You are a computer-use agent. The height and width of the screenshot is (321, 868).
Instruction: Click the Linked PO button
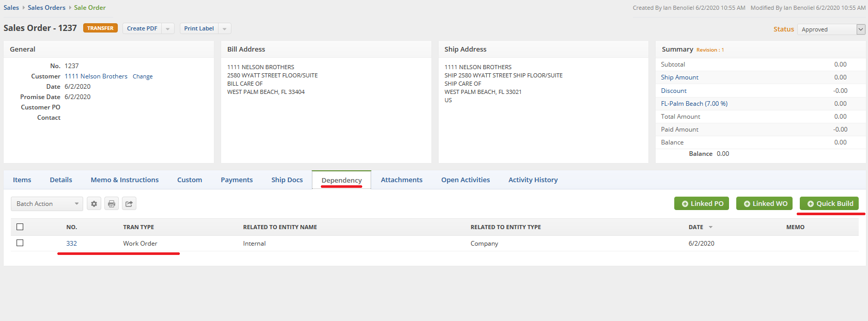pos(702,203)
